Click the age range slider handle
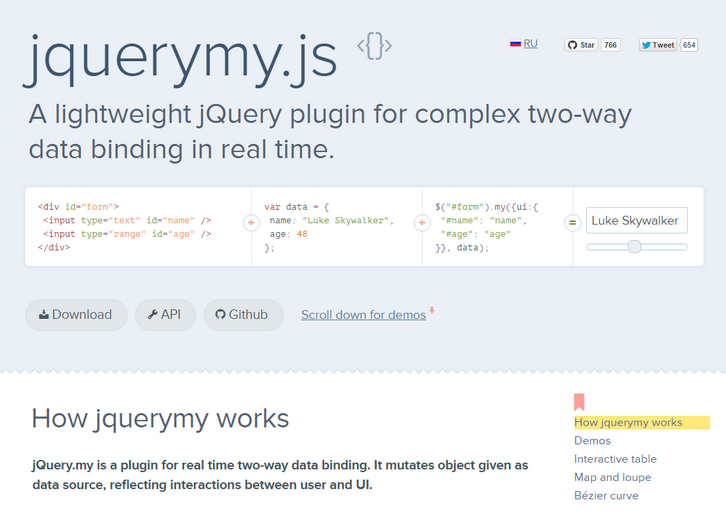Image resolution: width=726 pixels, height=513 pixels. pos(634,246)
